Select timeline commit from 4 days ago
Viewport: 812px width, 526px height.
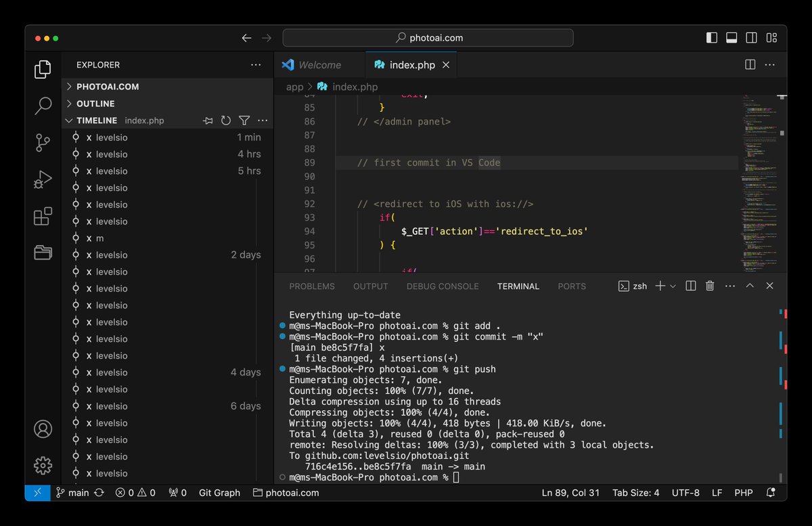tap(168, 372)
